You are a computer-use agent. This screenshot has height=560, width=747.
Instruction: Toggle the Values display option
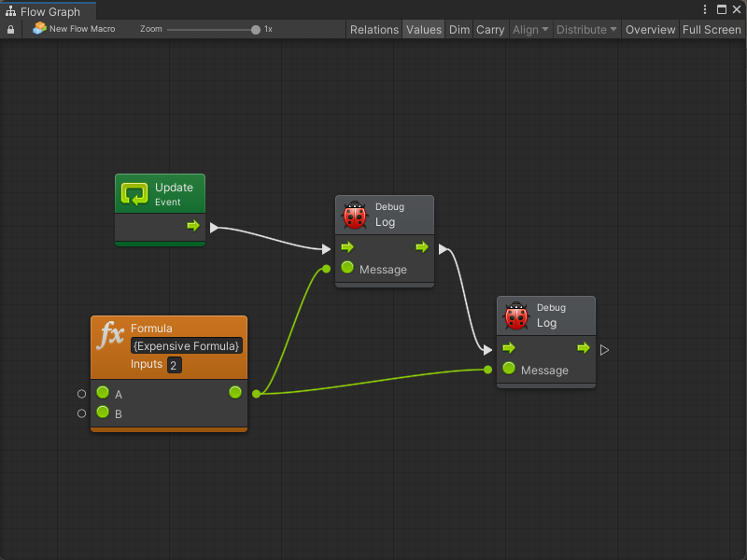423,30
